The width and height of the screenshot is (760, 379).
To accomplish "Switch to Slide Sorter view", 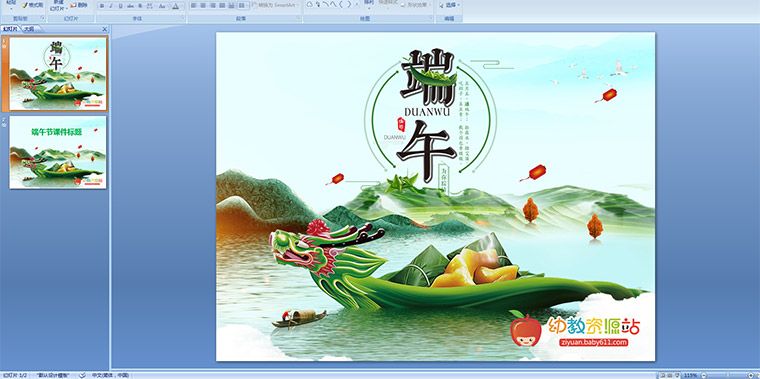I will point(670,375).
